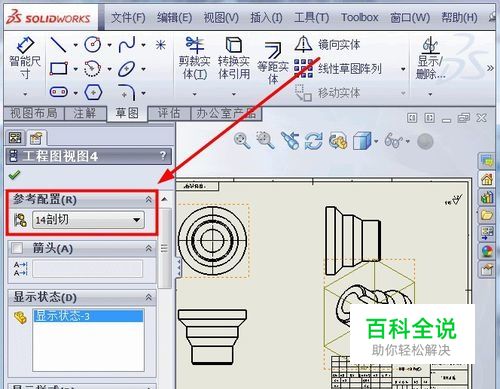Image resolution: width=500 pixels, height=389 pixels.
Task: Select the Sketch Fillet tool
Action: click(x=127, y=92)
